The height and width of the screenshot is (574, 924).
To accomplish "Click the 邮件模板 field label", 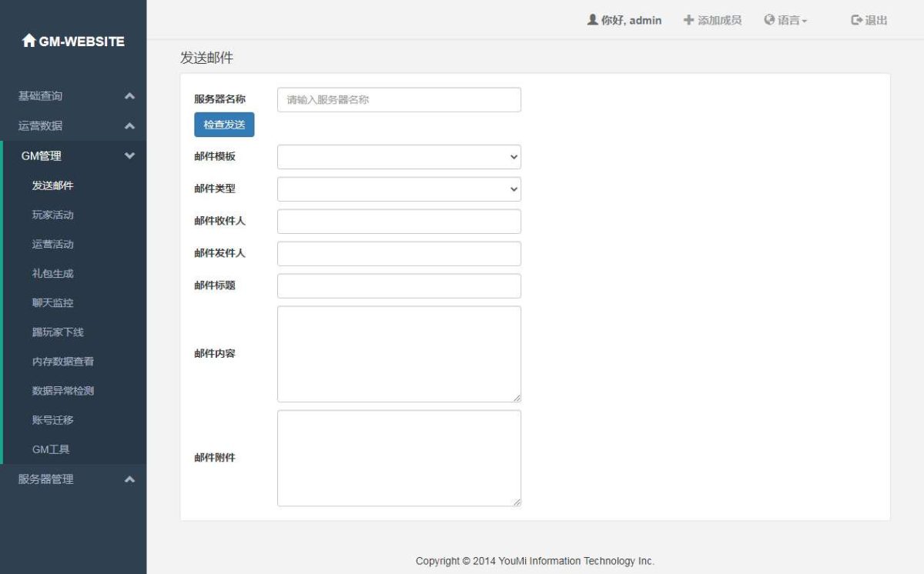I will [215, 156].
